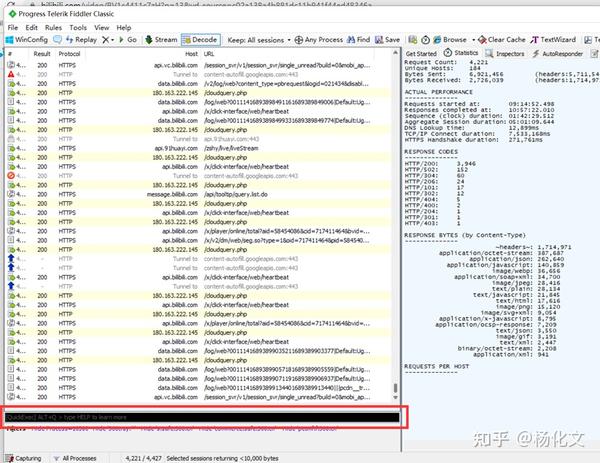Image resolution: width=600 pixels, height=463 pixels.
Task: Click session list scrollbar up arrow
Action: click(396, 52)
